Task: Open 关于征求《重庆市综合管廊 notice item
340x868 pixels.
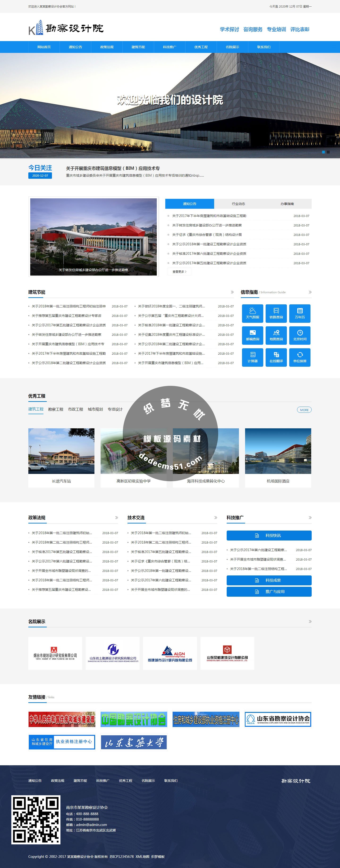Action: click(207, 234)
